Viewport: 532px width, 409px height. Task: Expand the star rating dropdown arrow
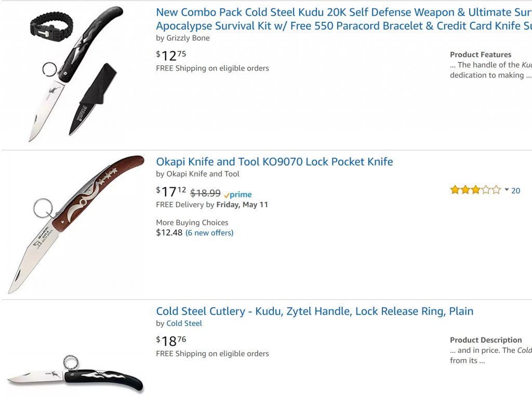tap(507, 190)
